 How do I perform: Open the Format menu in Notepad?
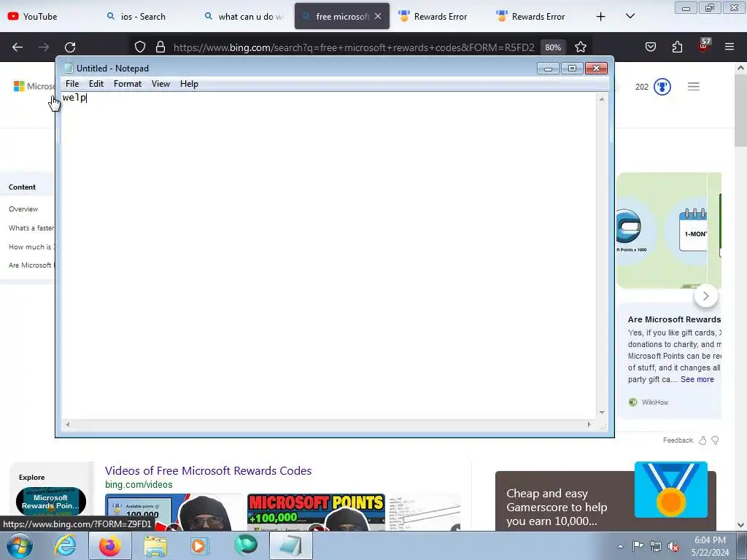(128, 84)
